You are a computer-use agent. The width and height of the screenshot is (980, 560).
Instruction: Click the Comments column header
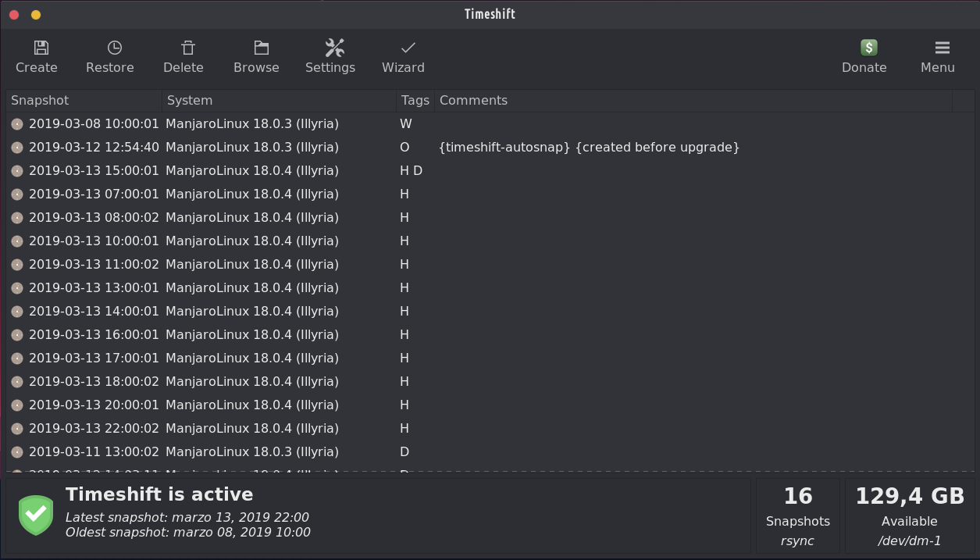473,101
